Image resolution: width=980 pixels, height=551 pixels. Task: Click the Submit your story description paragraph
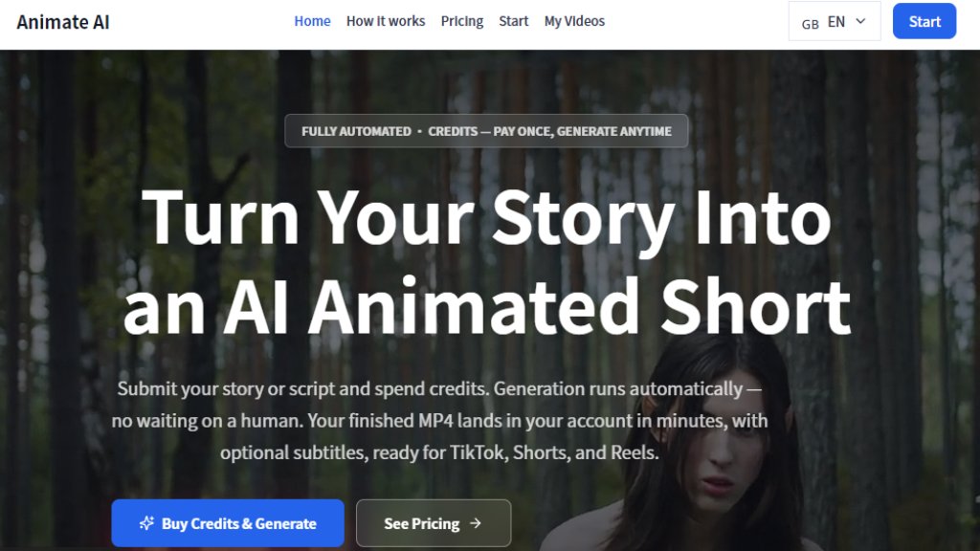pos(439,421)
